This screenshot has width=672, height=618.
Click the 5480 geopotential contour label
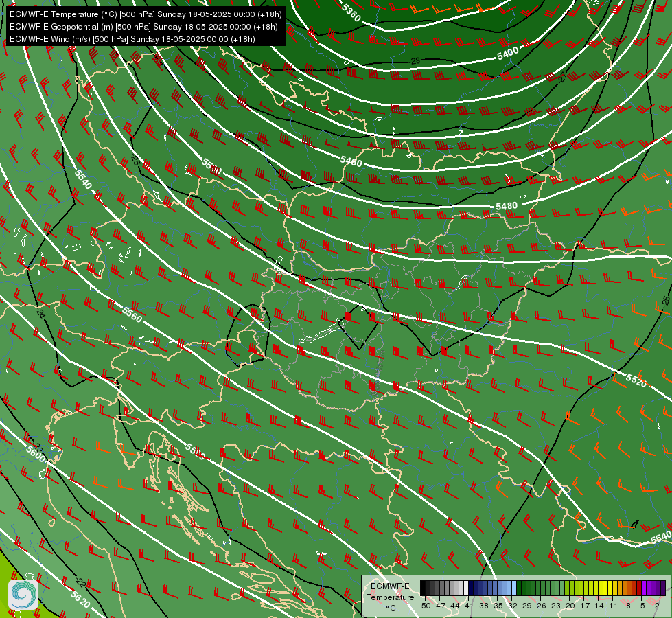507,206
